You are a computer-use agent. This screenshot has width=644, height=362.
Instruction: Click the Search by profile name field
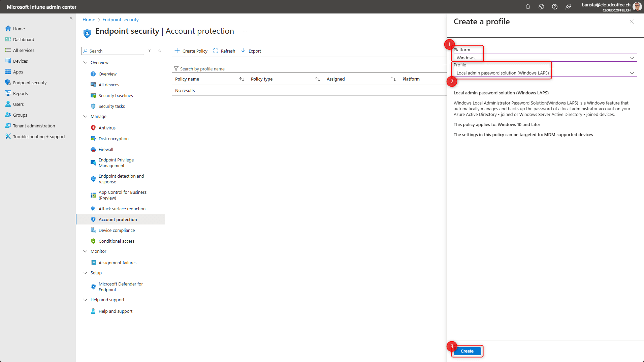pyautogui.click(x=236, y=68)
